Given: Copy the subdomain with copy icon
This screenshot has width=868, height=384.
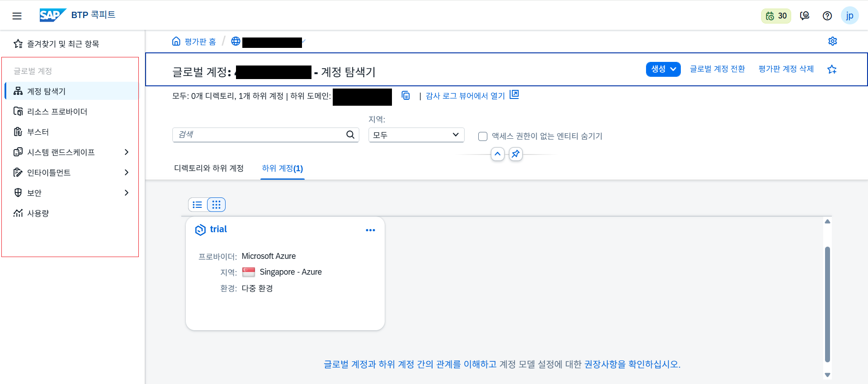Looking at the screenshot, I should coord(406,95).
